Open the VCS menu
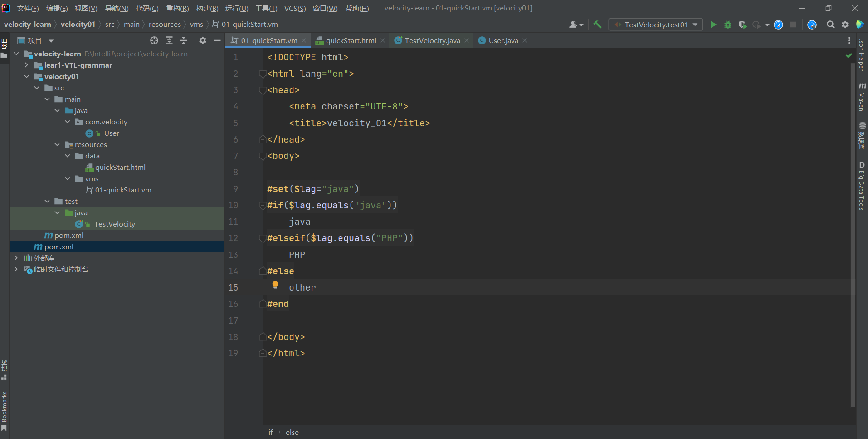Screen dimensions: 868x439 click(295, 8)
